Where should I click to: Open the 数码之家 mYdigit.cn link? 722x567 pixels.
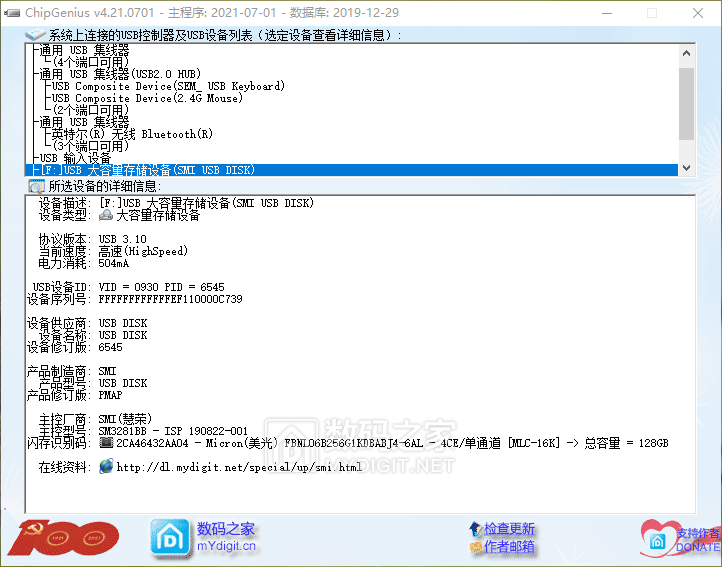pos(226,537)
